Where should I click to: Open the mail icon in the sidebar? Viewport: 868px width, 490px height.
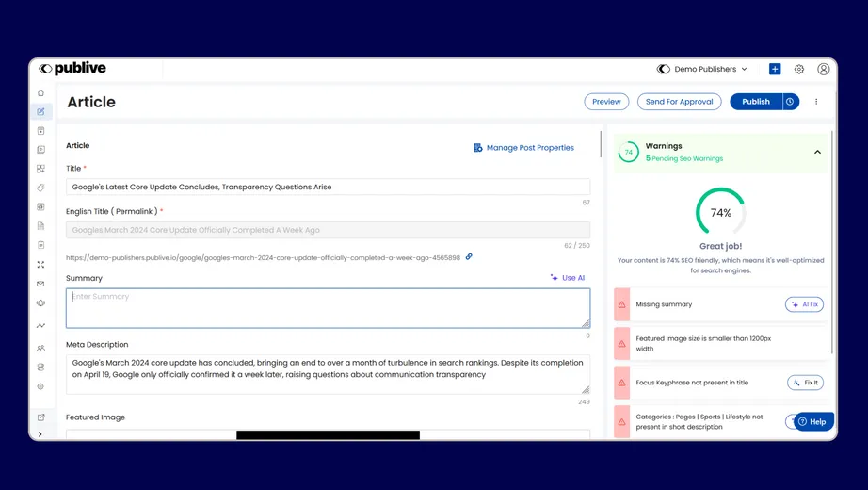[x=40, y=284]
